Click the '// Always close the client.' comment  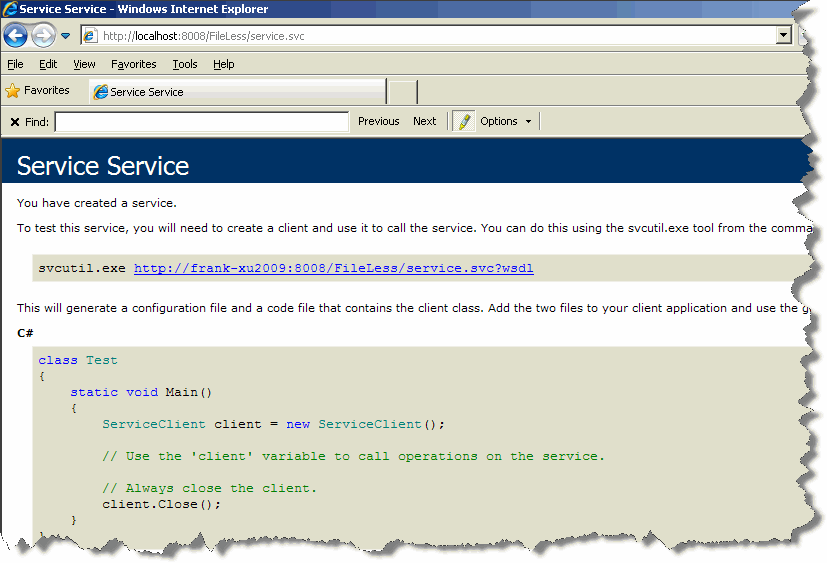pyautogui.click(x=209, y=488)
